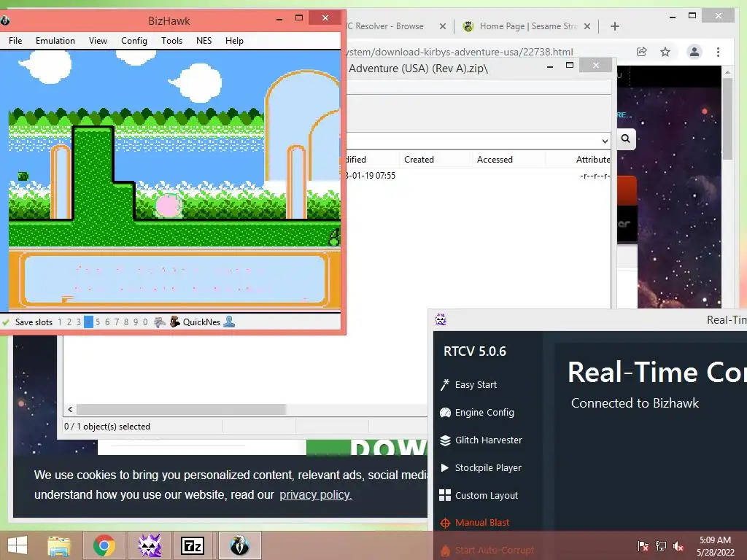Screen dimensions: 747x560
Task: Click the BizHawk title bar app icon
Action: [5, 20]
